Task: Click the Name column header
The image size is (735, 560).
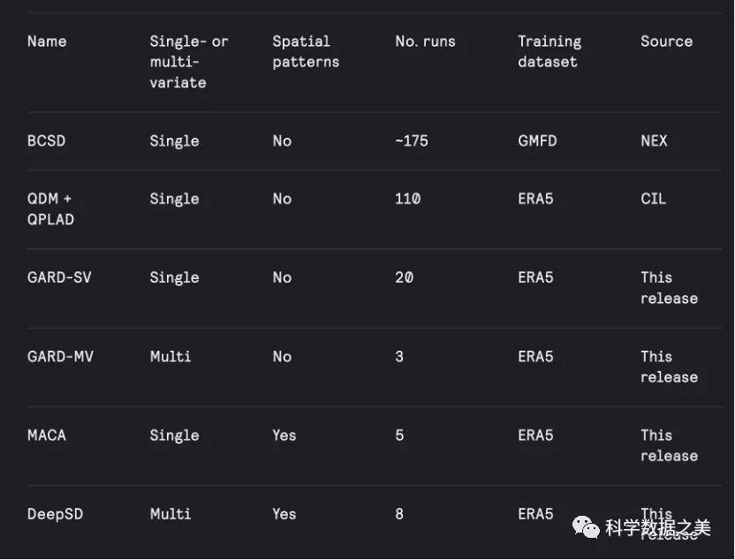Action: coord(47,42)
